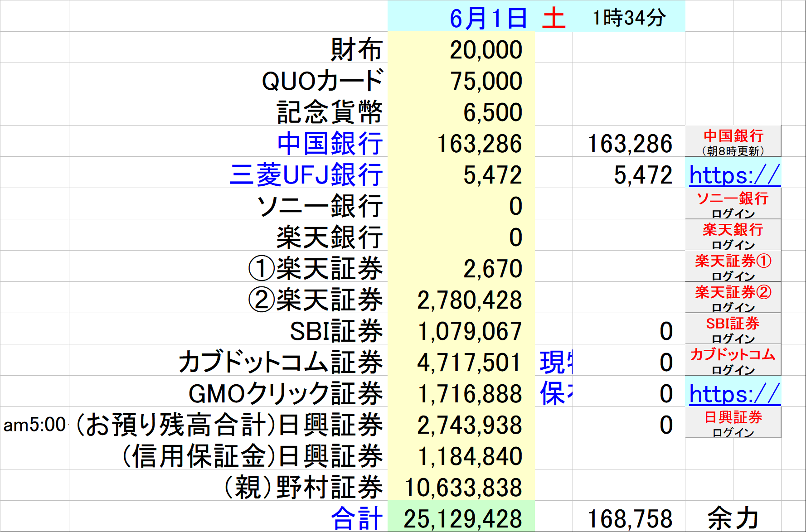Image resolution: width=806 pixels, height=532 pixels.
Task: Select the 1,184,840 value cell
Action: [461, 454]
